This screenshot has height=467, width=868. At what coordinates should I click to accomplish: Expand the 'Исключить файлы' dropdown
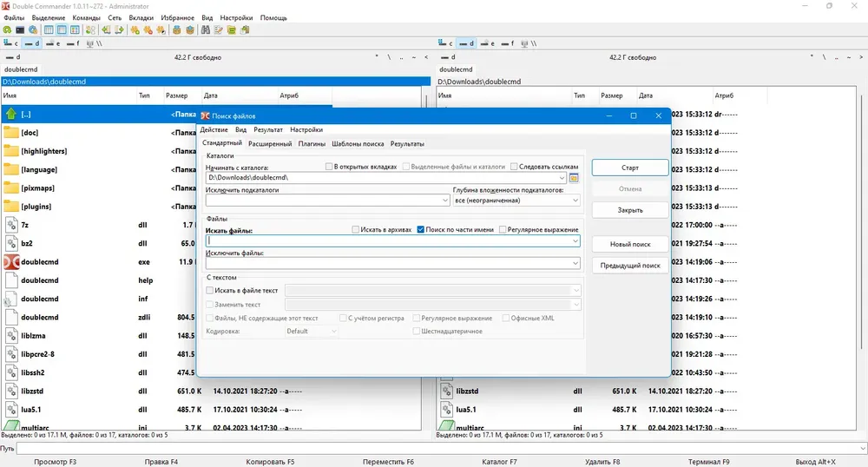click(x=575, y=263)
